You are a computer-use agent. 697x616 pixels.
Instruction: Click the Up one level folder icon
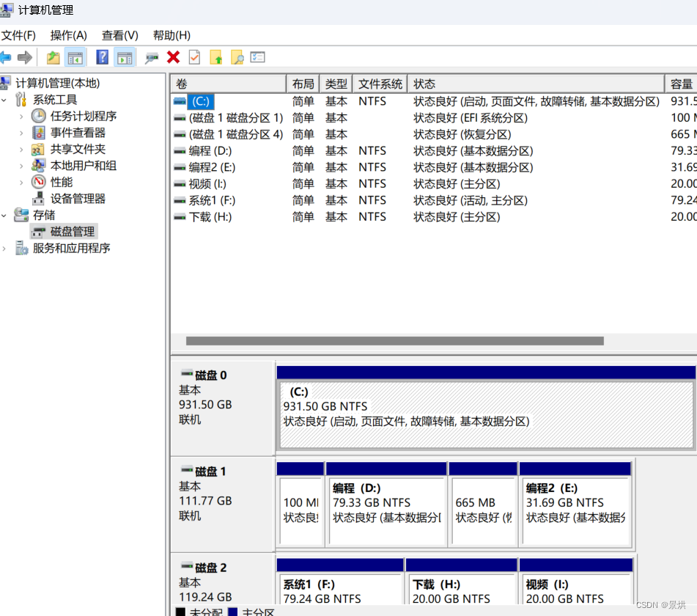click(53, 57)
